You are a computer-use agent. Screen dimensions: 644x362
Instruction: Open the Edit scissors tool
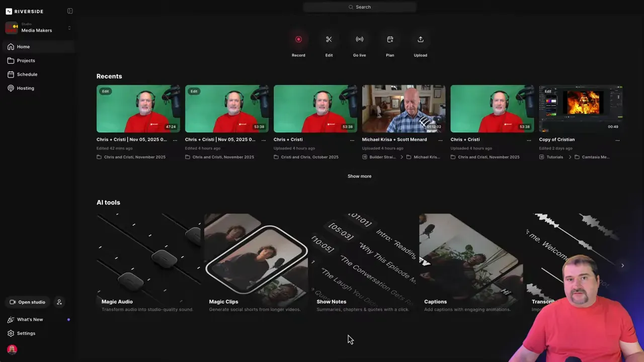pos(329,39)
